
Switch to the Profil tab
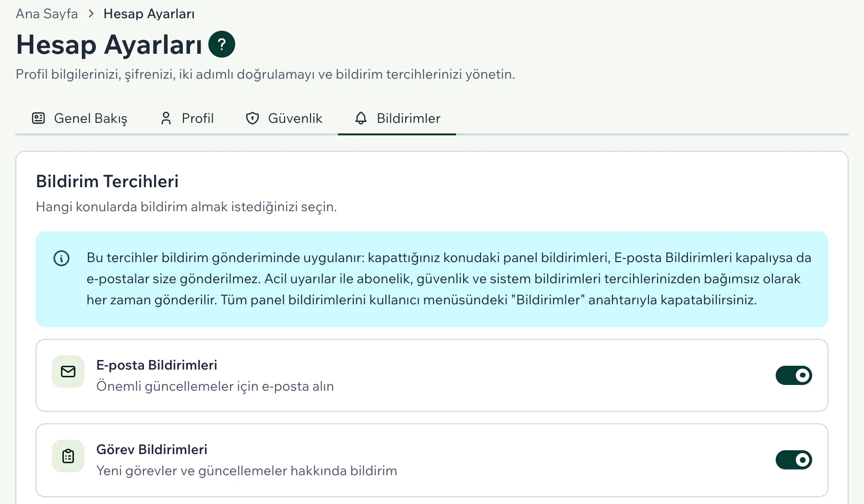pos(187,118)
